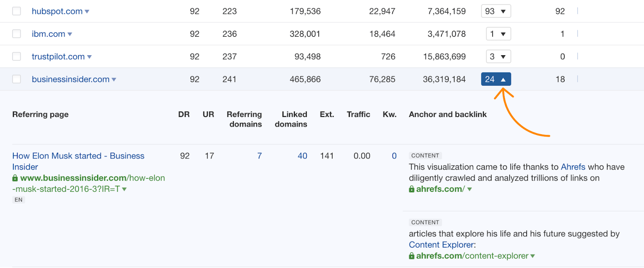Viewport: 644px width, 268px height.
Task: Open the ibm.com domain link
Action: click(48, 34)
